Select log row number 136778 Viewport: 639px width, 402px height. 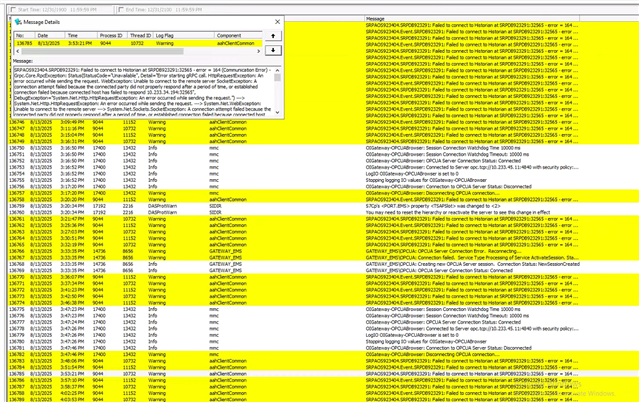click(323, 329)
